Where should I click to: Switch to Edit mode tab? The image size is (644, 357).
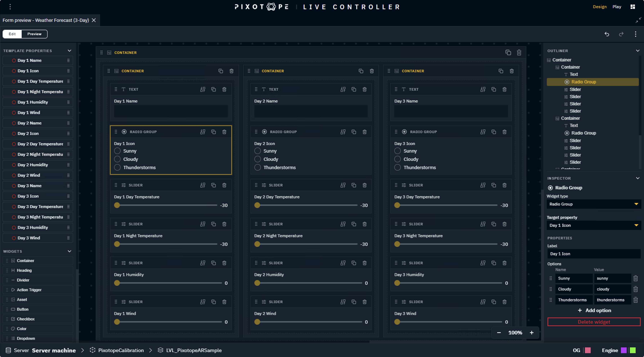click(x=12, y=34)
